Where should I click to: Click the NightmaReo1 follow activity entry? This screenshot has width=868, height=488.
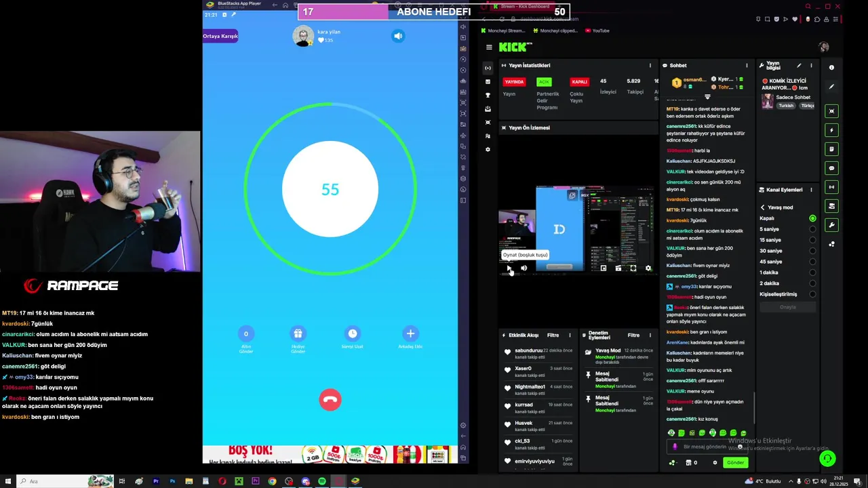coord(539,390)
